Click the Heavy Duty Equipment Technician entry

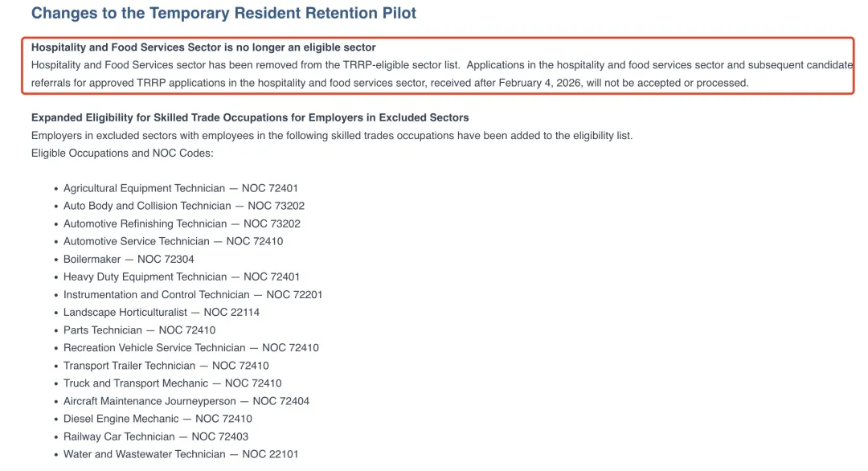tap(182, 276)
